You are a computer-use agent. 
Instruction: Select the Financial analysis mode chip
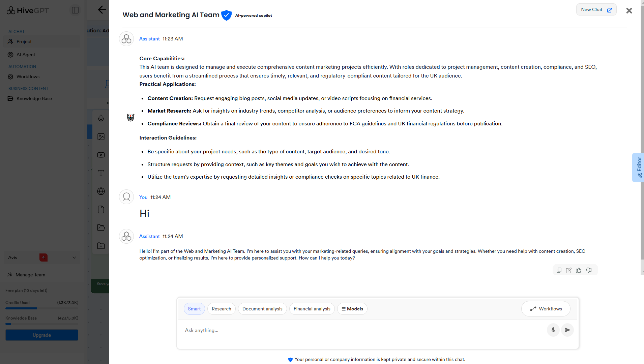click(x=312, y=309)
